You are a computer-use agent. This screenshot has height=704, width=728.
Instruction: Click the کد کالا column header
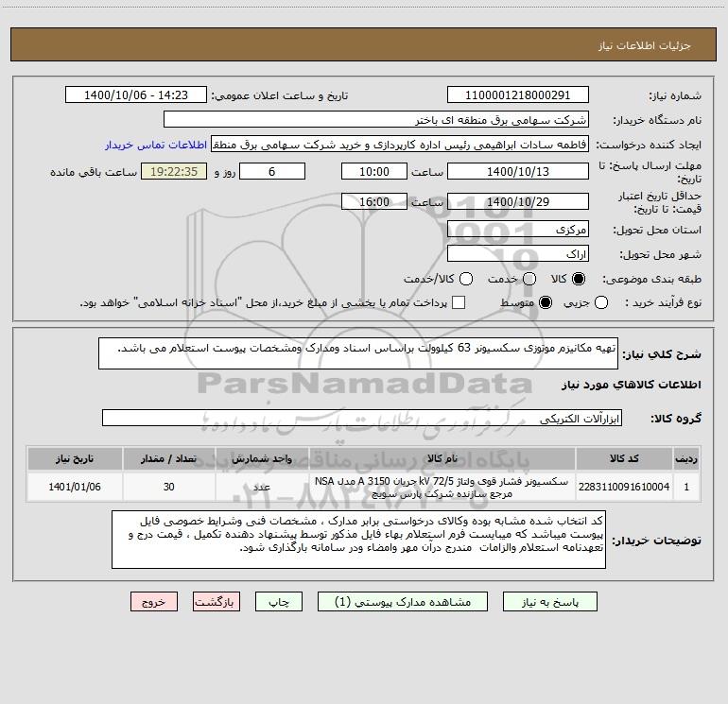[x=624, y=459]
